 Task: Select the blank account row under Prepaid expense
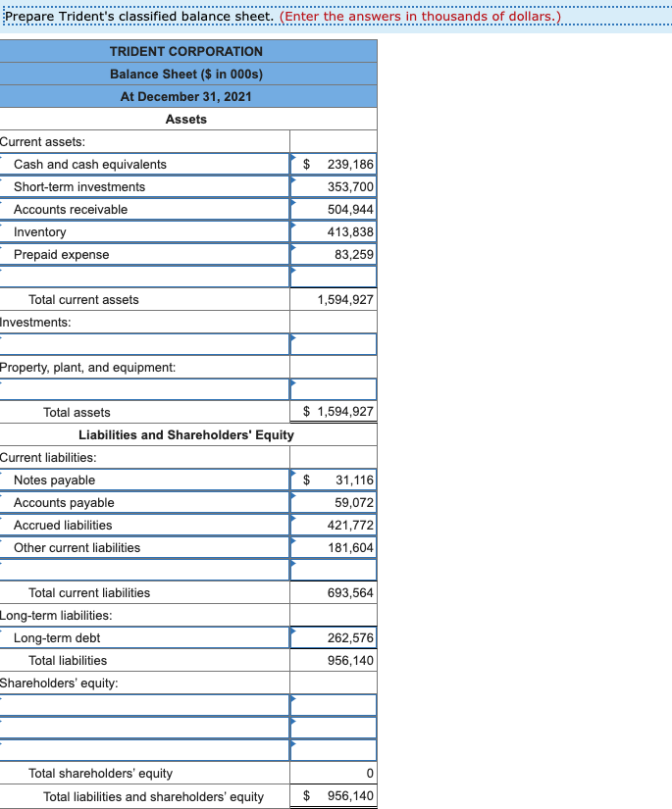coord(144,278)
